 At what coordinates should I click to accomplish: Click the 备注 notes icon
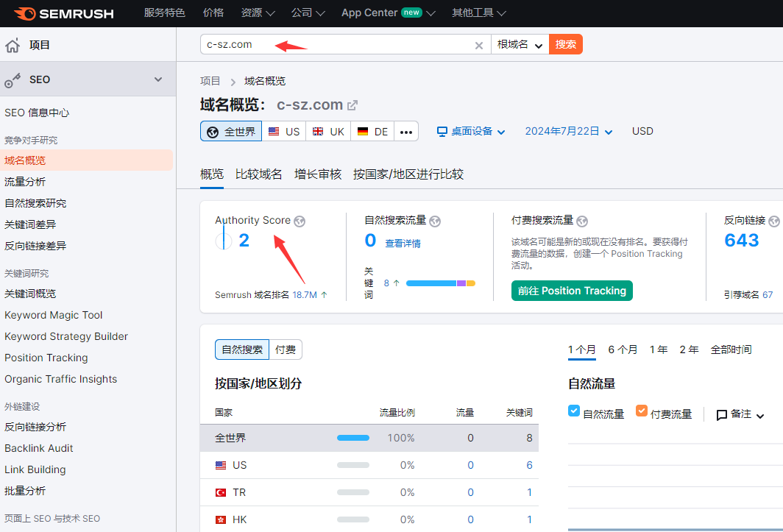pos(722,415)
